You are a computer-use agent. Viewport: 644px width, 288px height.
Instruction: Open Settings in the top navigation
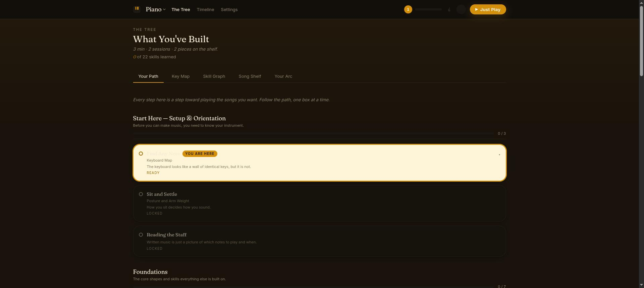click(x=229, y=9)
